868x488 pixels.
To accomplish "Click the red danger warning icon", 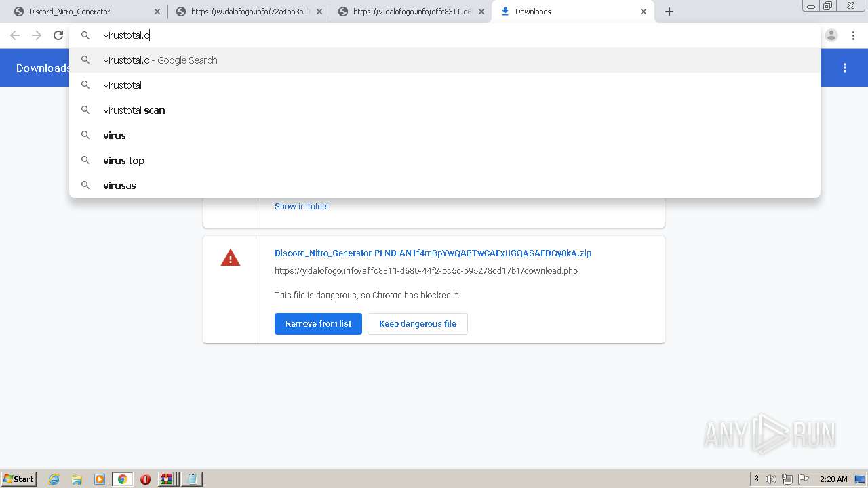I will pyautogui.click(x=231, y=258).
